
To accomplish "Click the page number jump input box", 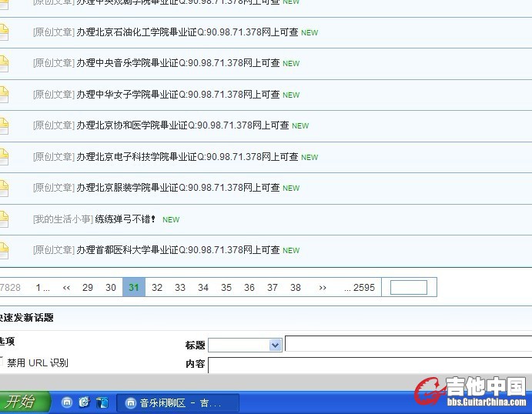I will [x=408, y=288].
